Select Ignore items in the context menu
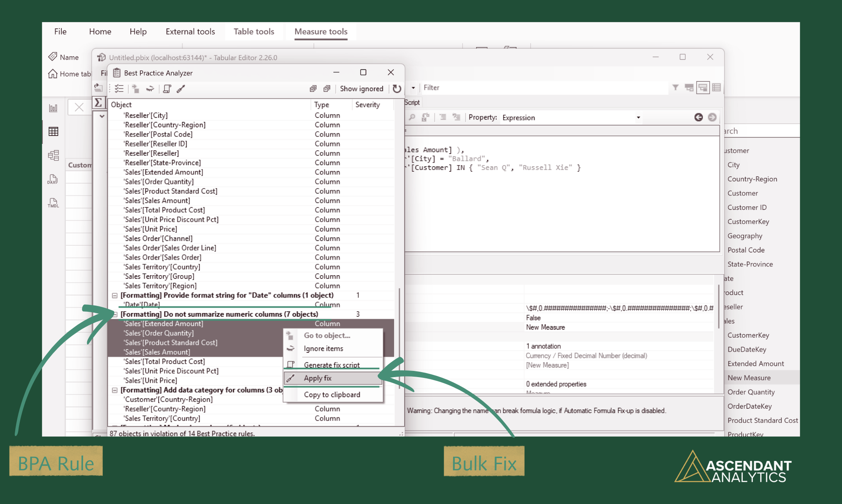Viewport: 842px width, 504px height. 323,348
